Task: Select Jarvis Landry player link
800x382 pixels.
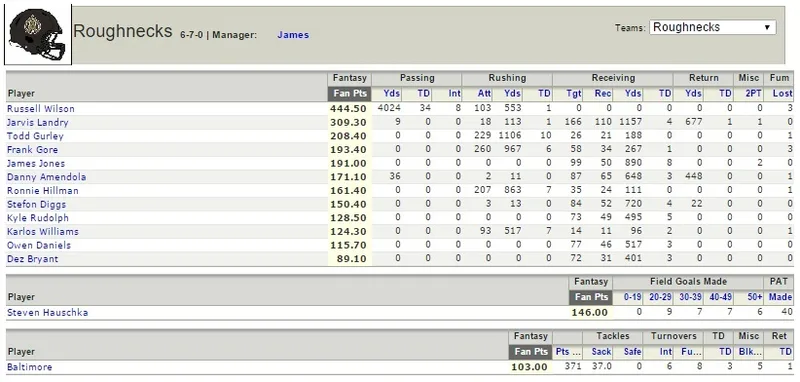Action: [x=38, y=122]
